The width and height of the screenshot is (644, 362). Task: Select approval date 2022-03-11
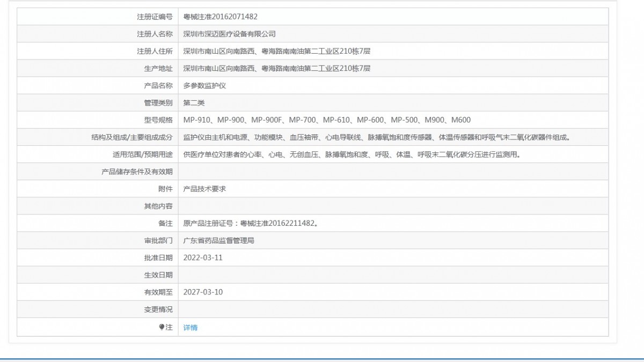pyautogui.click(x=203, y=257)
